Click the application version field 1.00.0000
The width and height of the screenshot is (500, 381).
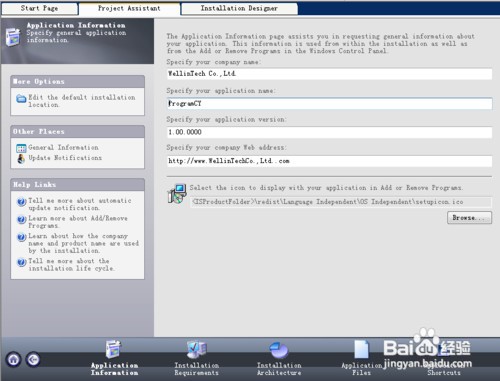point(329,132)
